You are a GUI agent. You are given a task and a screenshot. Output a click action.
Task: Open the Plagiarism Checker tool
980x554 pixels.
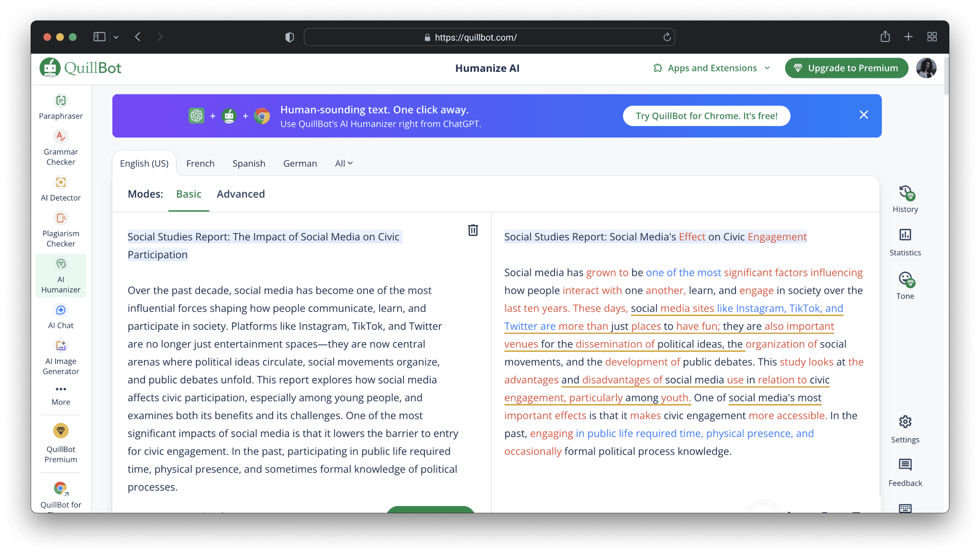point(61,230)
